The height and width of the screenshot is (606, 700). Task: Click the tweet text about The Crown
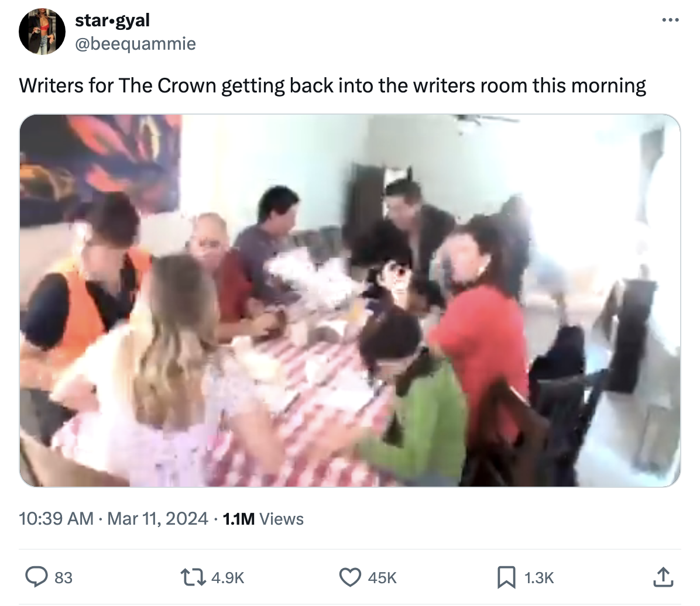tap(332, 85)
